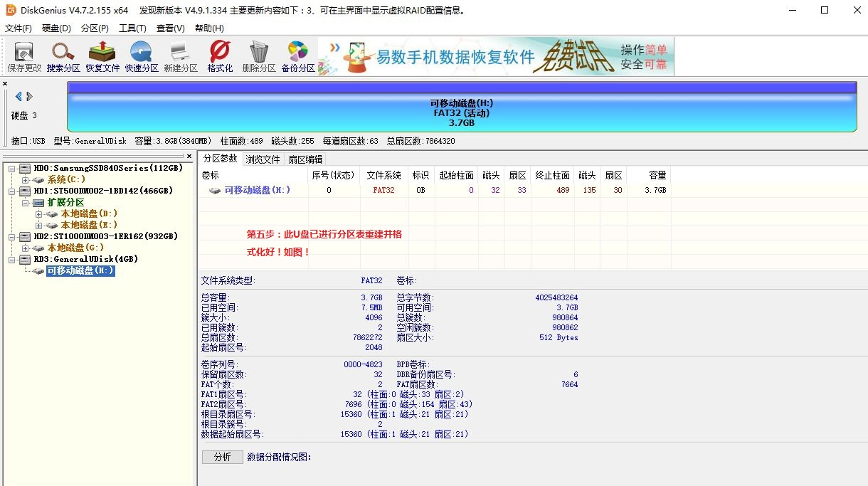The height and width of the screenshot is (486, 868).
Task: Open the 分区(P) menu
Action: pos(95,28)
